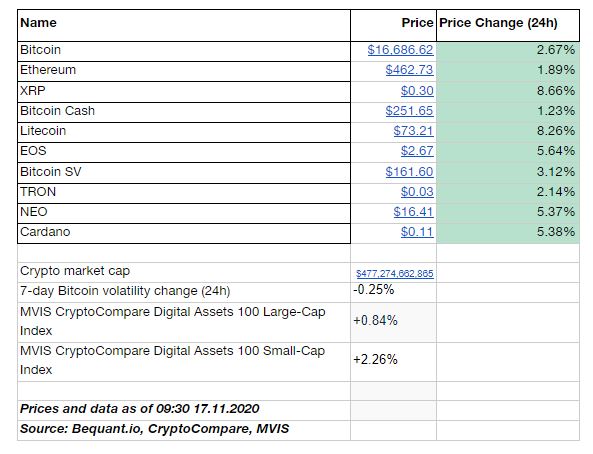Image resolution: width=593 pixels, height=454 pixels.
Task: Open the EOS price link $2.67
Action: pos(417,151)
